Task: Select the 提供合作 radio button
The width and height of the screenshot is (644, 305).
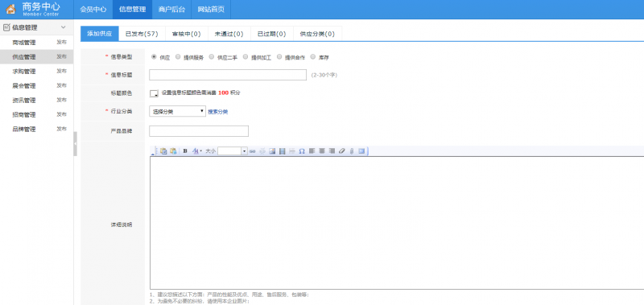Action: coord(279,57)
